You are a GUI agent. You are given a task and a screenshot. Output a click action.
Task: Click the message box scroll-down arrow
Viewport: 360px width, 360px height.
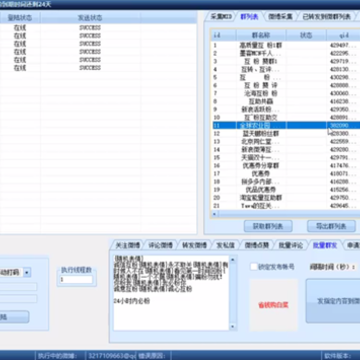(x=233, y=327)
